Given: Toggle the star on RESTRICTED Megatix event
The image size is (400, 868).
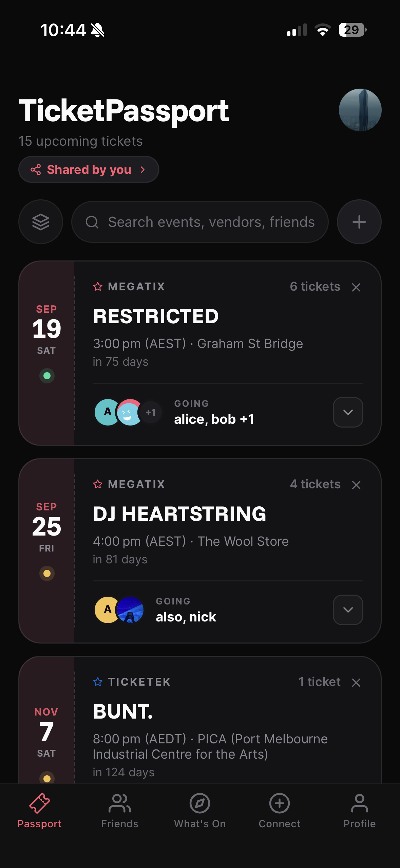Looking at the screenshot, I should tap(98, 287).
